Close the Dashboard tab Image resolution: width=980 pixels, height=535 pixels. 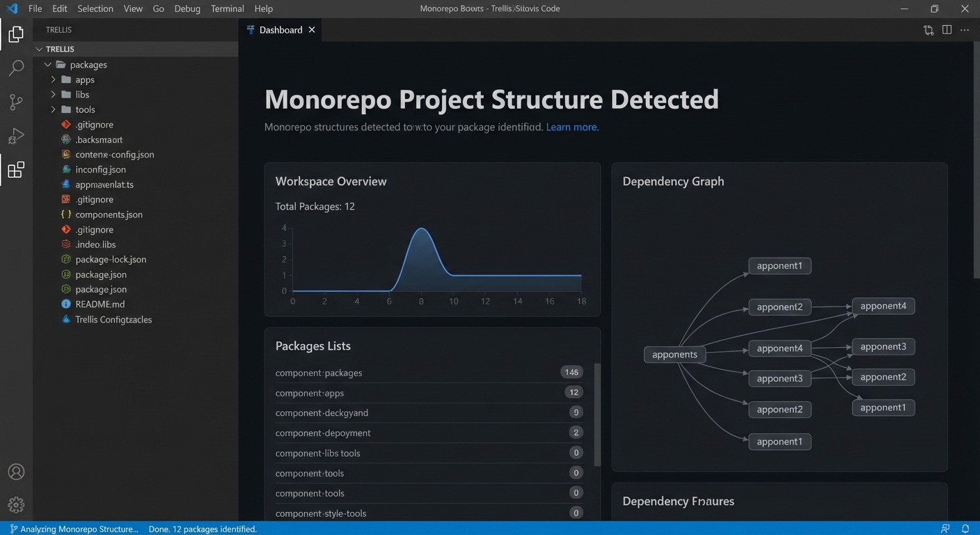point(312,30)
